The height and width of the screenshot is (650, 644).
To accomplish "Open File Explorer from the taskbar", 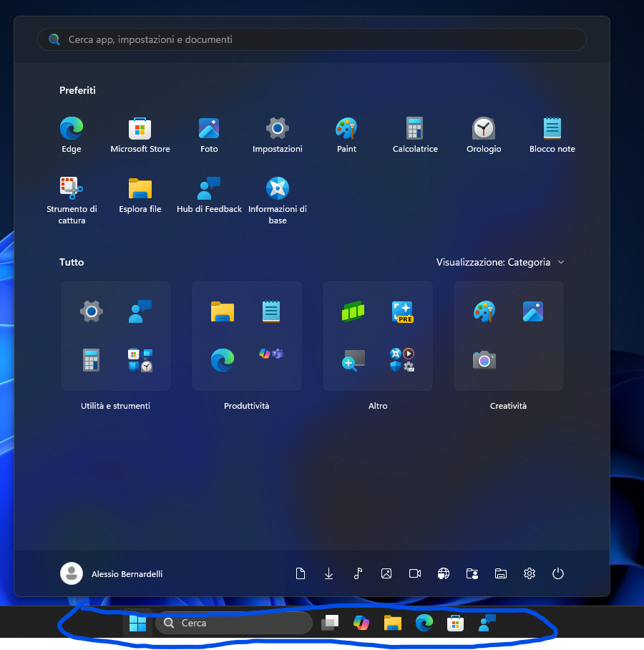I will pyautogui.click(x=392, y=623).
